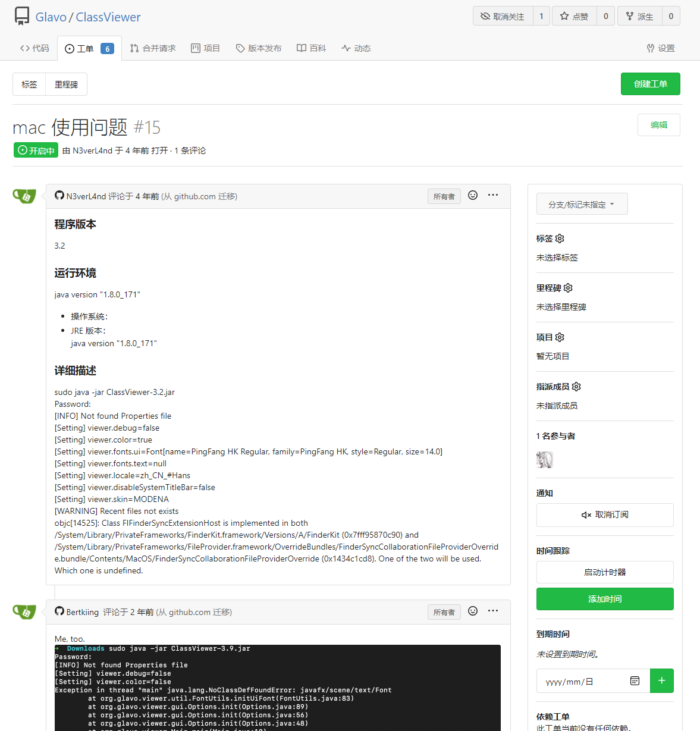Add an emoji reaction to N3verL4nd's comment
Image resolution: width=700 pixels, height=731 pixels.
472,195
